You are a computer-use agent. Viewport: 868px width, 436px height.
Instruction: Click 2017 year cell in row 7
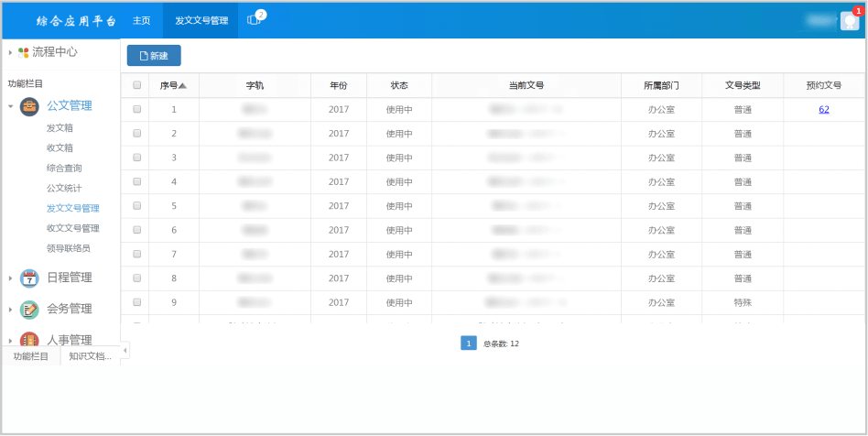click(x=338, y=255)
